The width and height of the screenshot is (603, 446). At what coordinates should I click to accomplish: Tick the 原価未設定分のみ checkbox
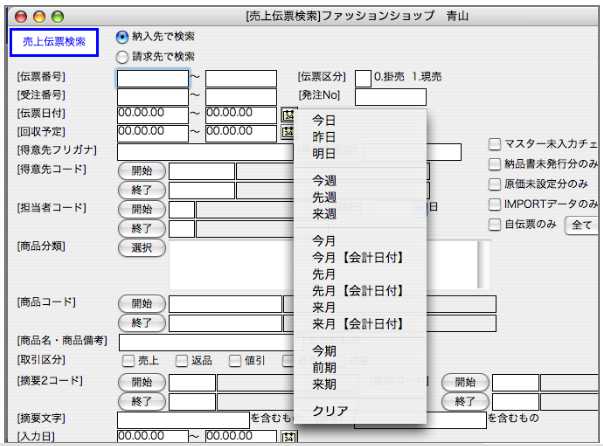pyautogui.click(x=495, y=184)
